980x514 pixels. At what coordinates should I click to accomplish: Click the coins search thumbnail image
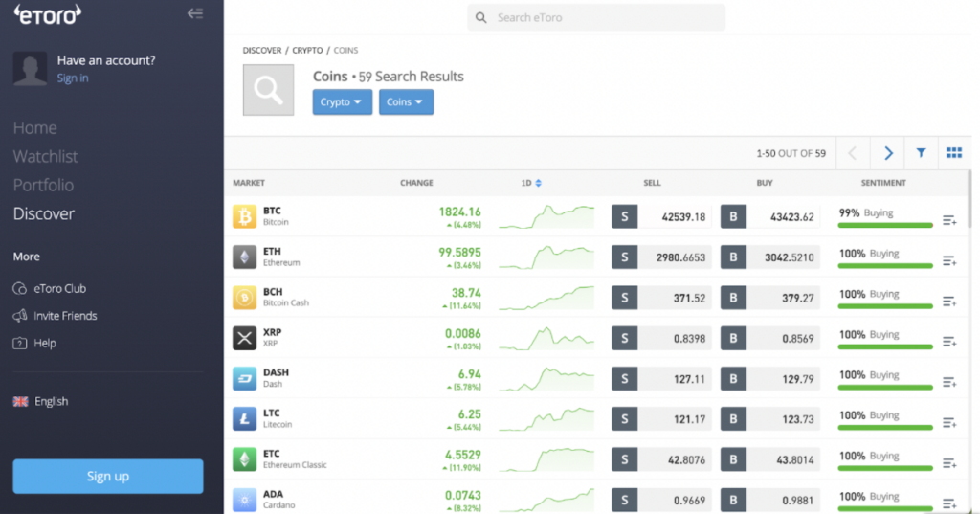268,90
